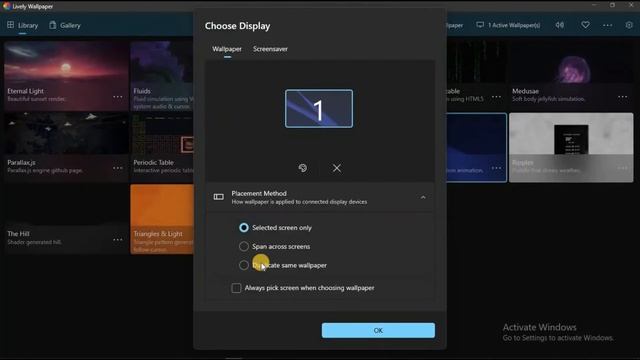
Task: Click the Placement Method display icon
Action: tap(219, 197)
